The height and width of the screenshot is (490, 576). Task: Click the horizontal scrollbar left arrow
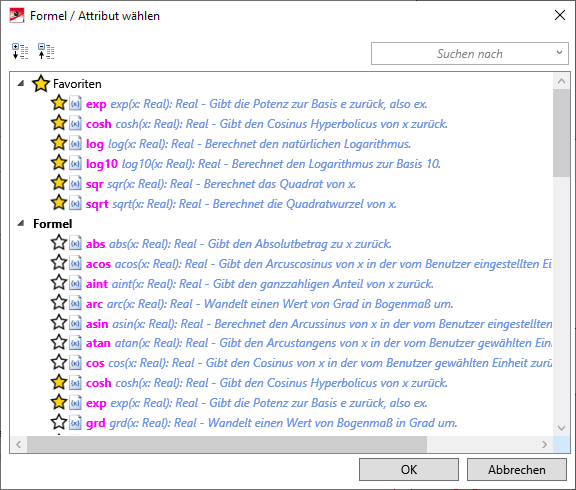click(18, 444)
